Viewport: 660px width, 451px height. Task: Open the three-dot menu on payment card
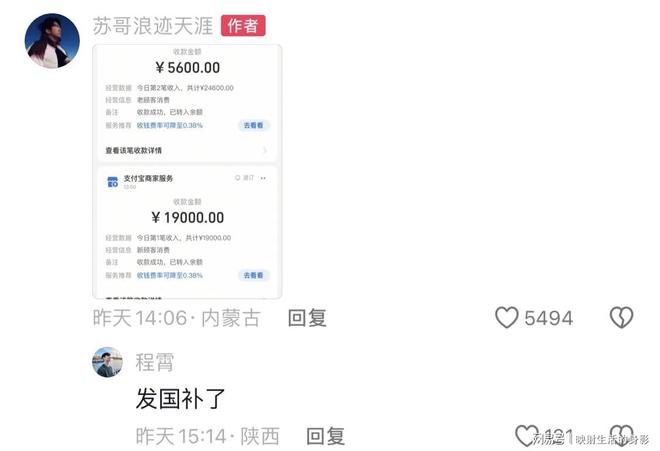pyautogui.click(x=263, y=178)
